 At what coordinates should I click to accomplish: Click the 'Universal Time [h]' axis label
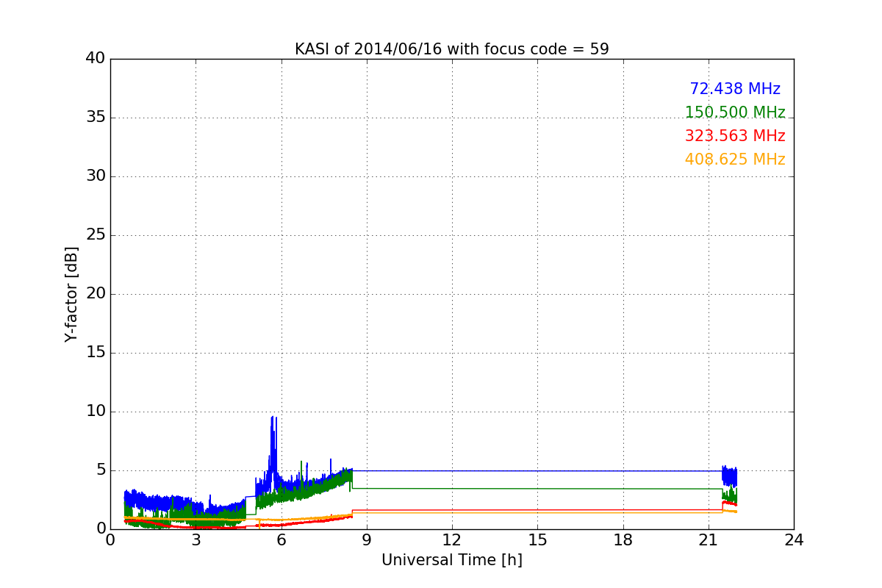click(451, 560)
